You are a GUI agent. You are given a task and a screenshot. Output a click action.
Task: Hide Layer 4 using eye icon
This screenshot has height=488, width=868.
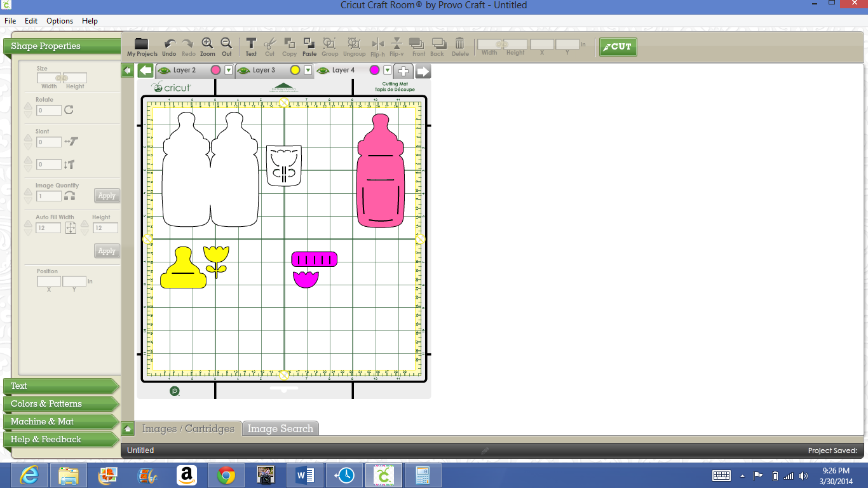click(323, 71)
